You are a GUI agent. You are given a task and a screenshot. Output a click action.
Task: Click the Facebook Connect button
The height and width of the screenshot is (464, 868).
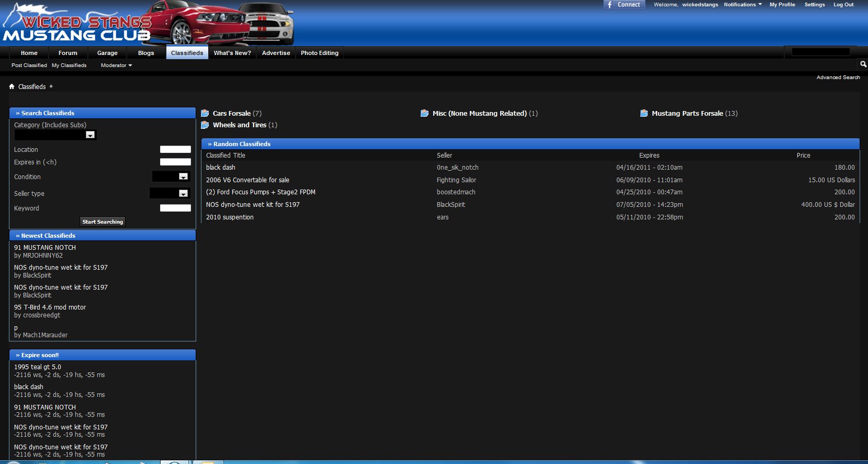point(624,4)
